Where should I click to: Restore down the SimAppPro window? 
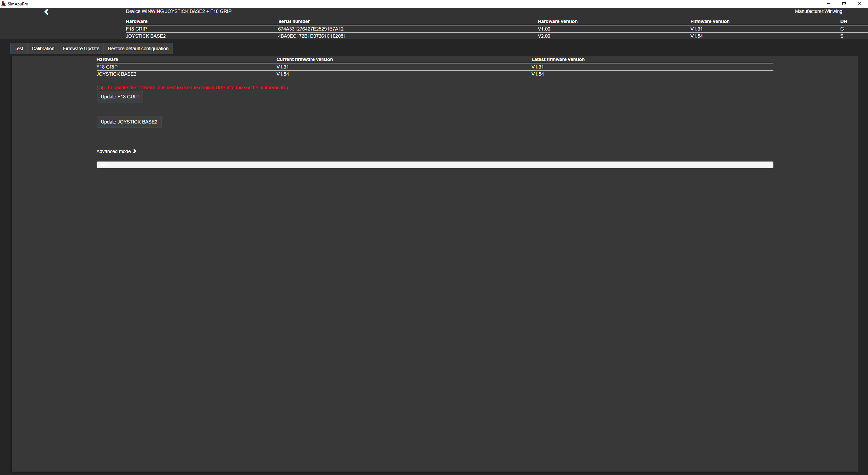coord(844,4)
